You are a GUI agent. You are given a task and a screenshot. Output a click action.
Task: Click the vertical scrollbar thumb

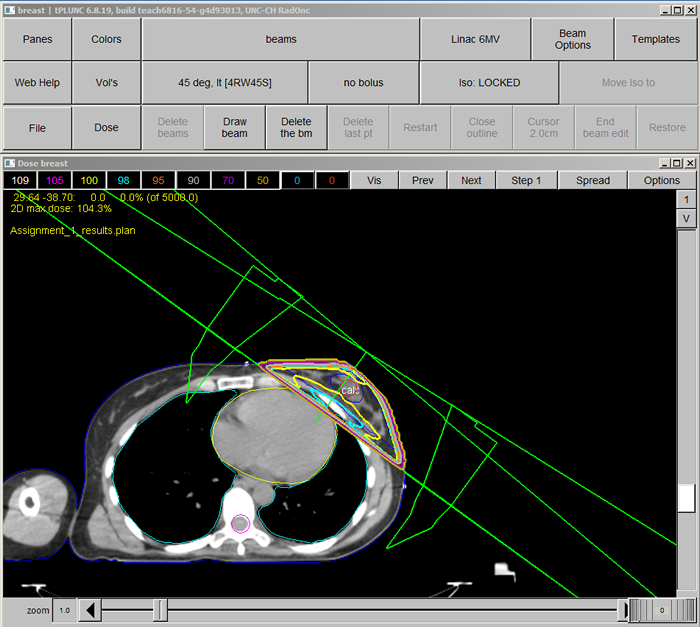point(686,498)
